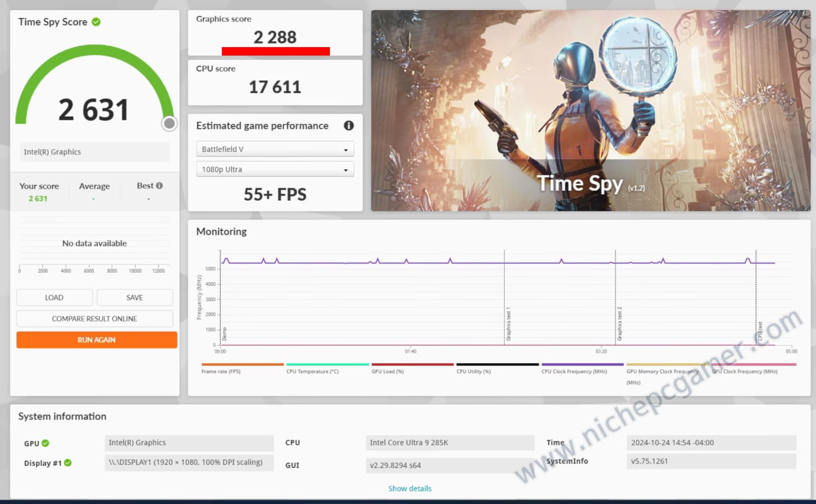Click the Display #1 verified checkmark icon

(x=68, y=463)
